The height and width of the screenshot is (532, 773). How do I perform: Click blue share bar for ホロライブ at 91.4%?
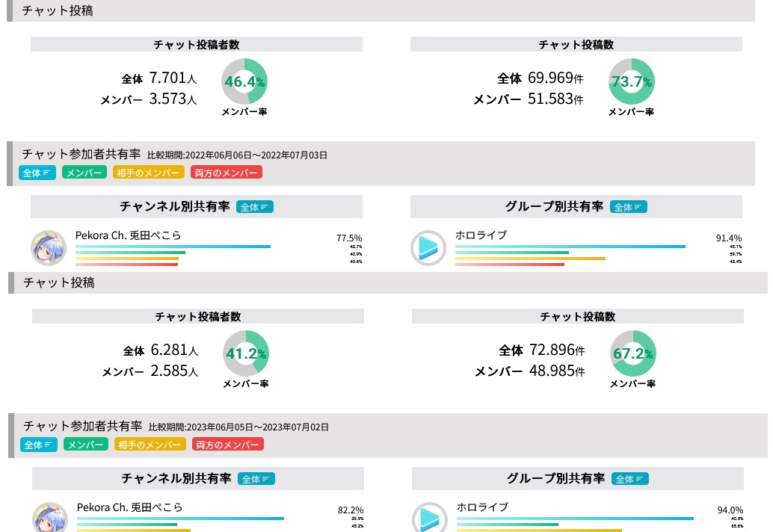570,247
